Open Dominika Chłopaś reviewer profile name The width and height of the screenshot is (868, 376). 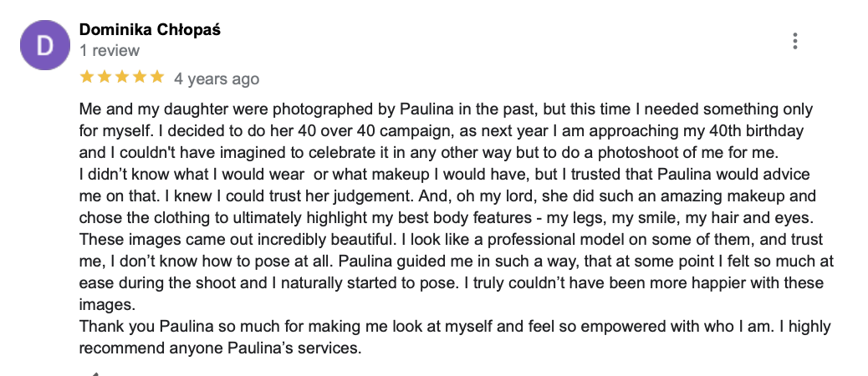pos(150,30)
